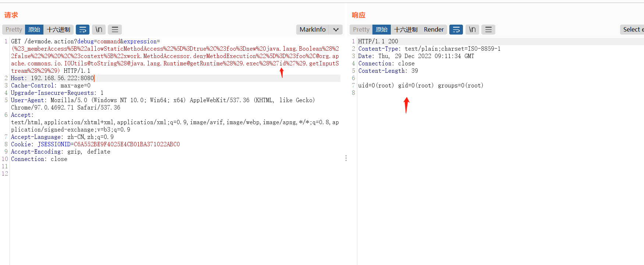This screenshot has width=644, height=265.
Task: Click the response Content-Type header
Action: click(x=429, y=49)
